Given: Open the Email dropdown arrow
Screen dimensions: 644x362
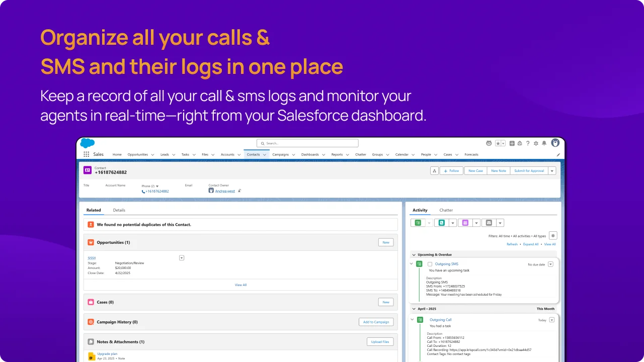Looking at the screenshot, I should point(500,223).
